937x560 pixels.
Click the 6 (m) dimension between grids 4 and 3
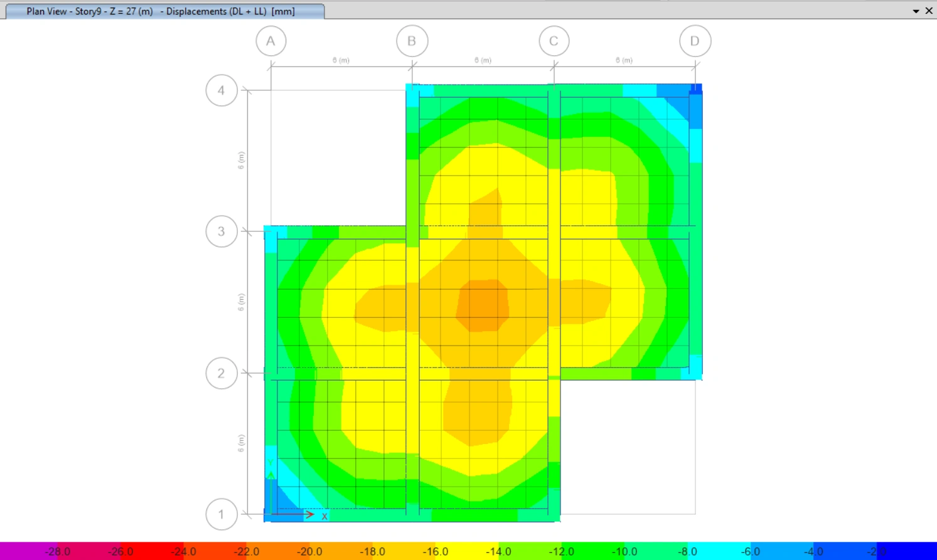click(x=241, y=161)
